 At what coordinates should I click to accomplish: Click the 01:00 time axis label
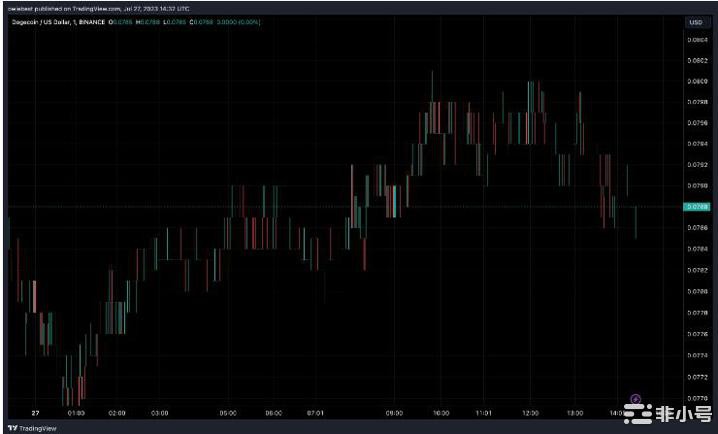point(75,411)
